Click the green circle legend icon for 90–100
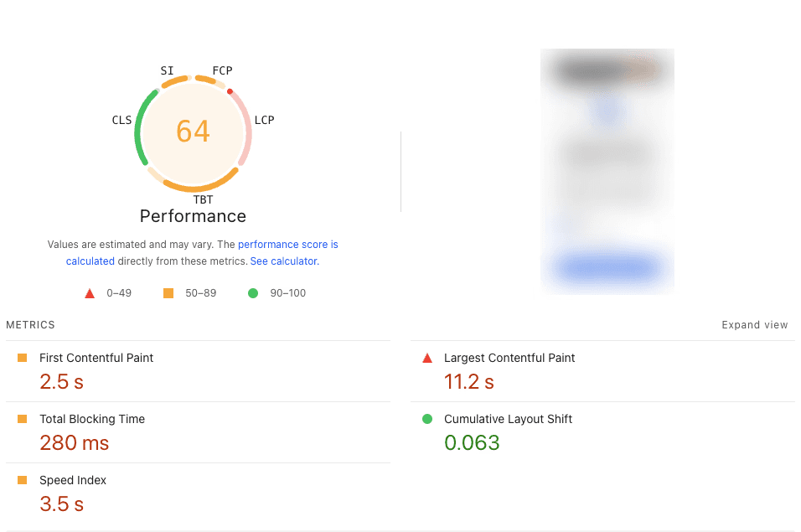The image size is (801, 532). [253, 293]
